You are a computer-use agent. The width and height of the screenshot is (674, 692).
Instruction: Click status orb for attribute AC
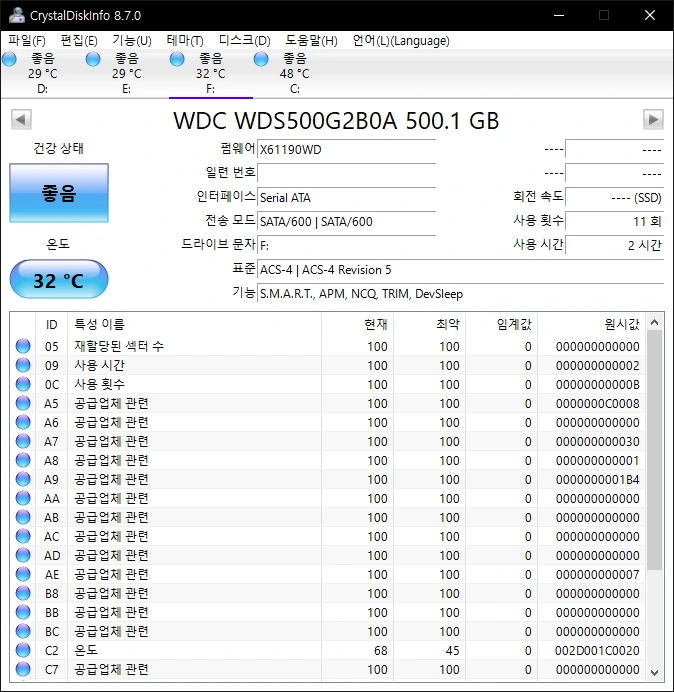pos(23,536)
